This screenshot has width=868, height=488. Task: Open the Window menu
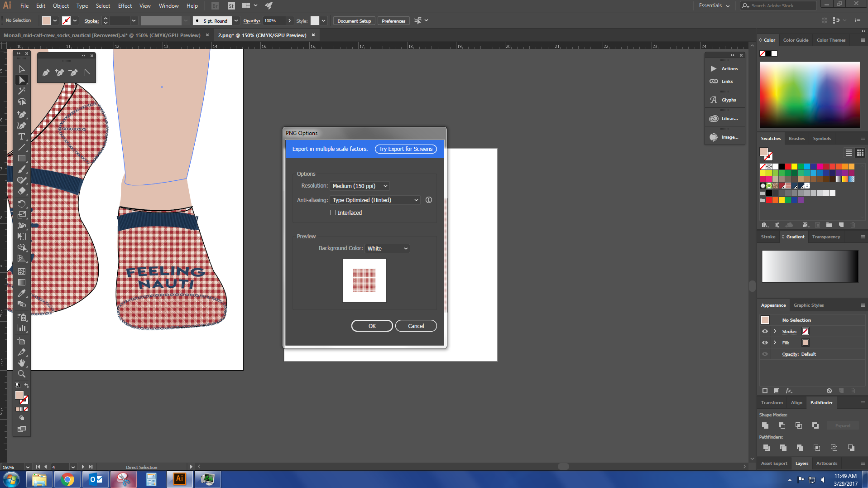point(168,5)
